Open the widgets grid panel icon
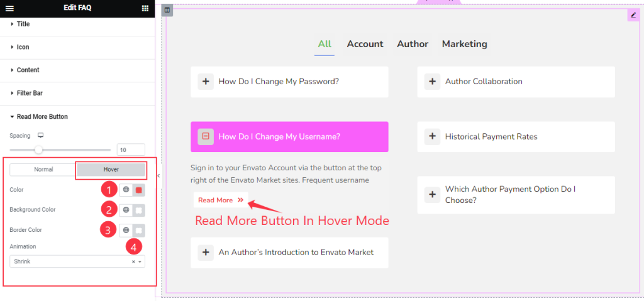The width and height of the screenshot is (644, 301). 145,8
